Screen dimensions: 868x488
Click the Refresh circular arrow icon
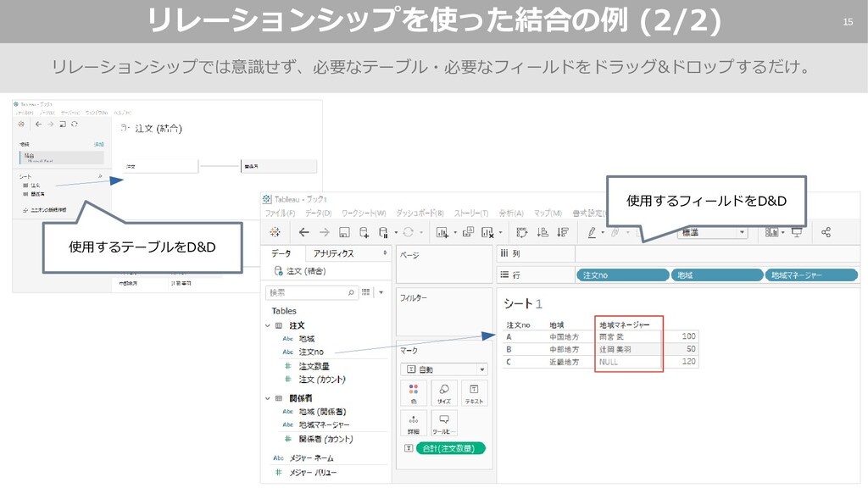click(x=408, y=232)
